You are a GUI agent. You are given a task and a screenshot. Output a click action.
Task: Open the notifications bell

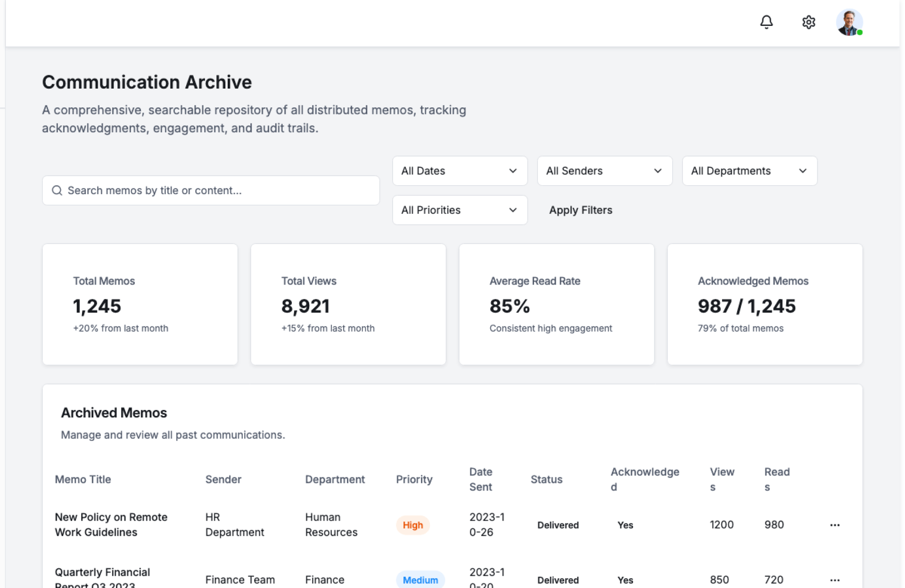(766, 22)
